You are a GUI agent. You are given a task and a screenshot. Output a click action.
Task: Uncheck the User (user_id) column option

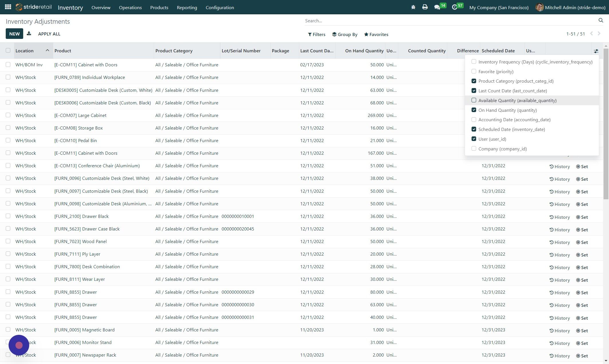pos(474,139)
